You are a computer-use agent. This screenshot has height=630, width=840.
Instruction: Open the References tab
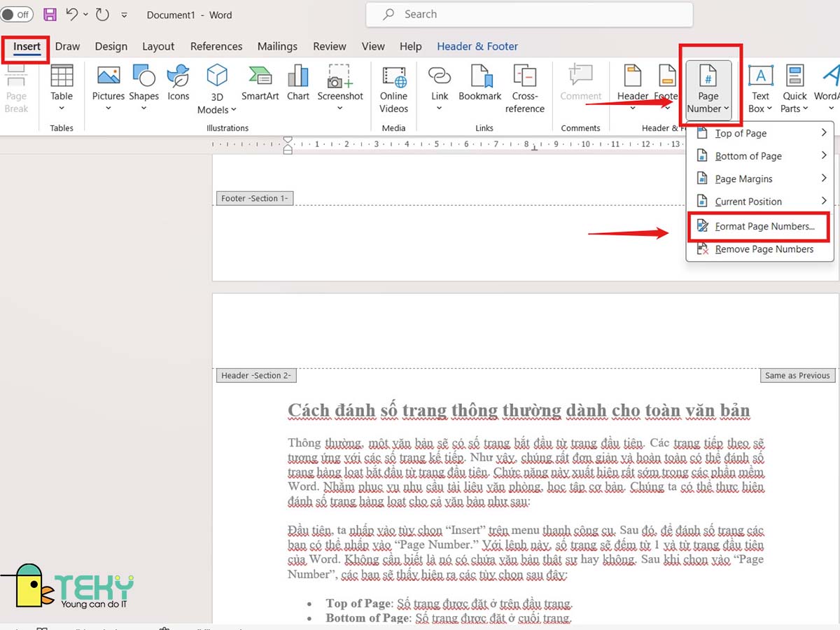216,47
